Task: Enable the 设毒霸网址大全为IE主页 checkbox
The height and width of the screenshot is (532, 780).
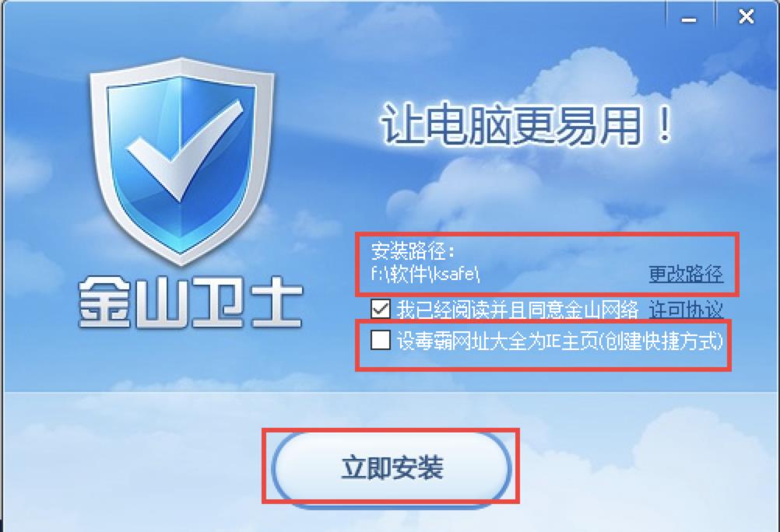Action: 381,341
